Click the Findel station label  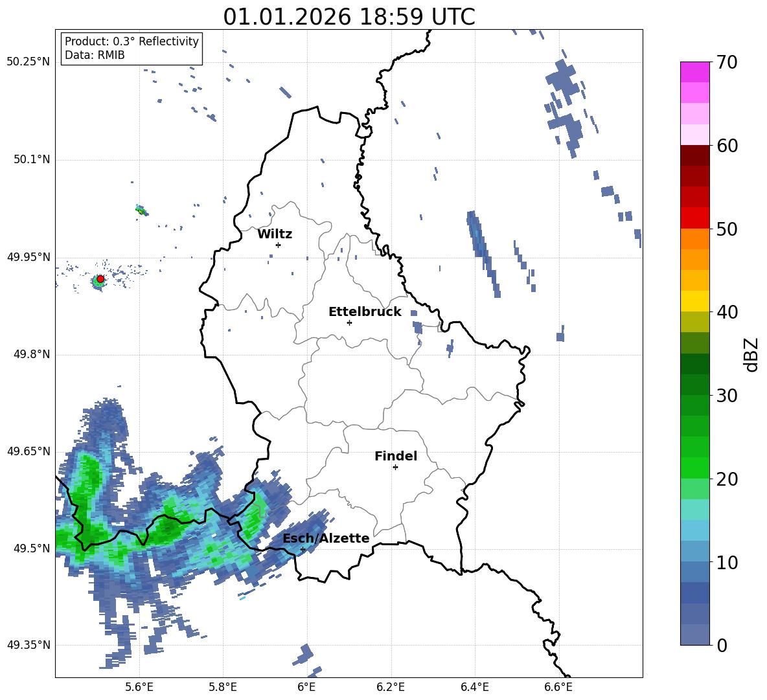396,456
